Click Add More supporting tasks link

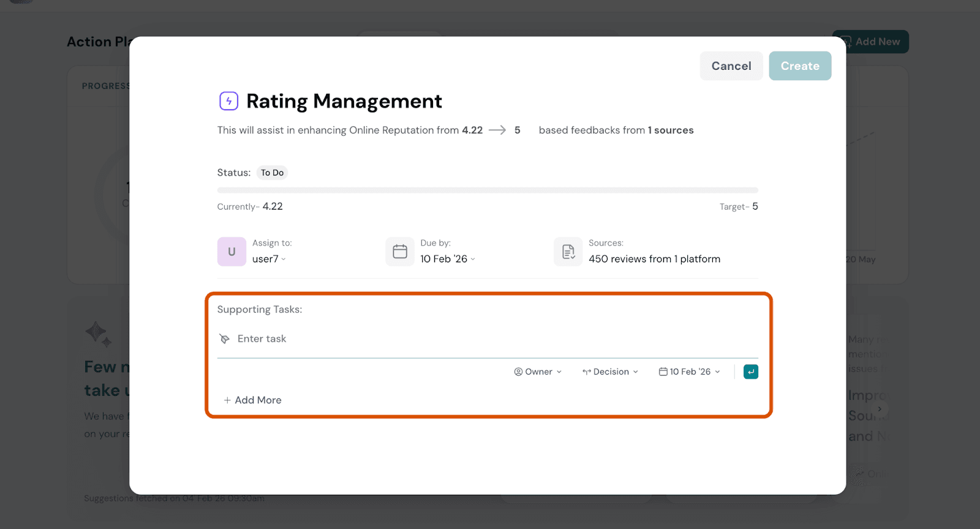click(x=258, y=400)
